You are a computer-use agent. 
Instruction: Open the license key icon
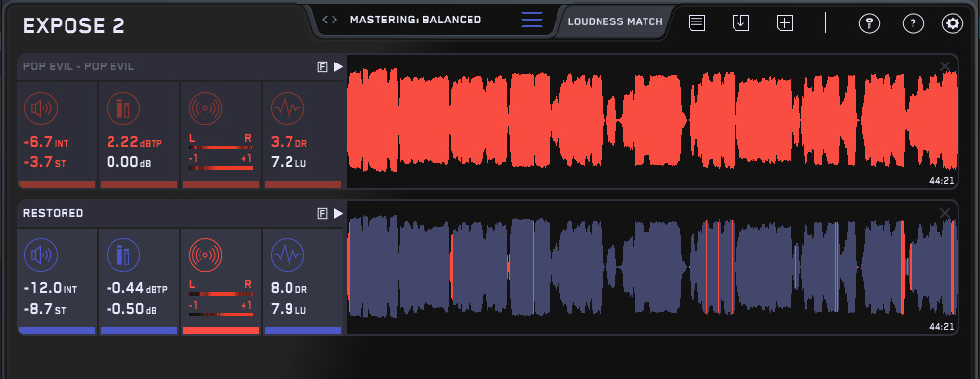click(x=869, y=23)
